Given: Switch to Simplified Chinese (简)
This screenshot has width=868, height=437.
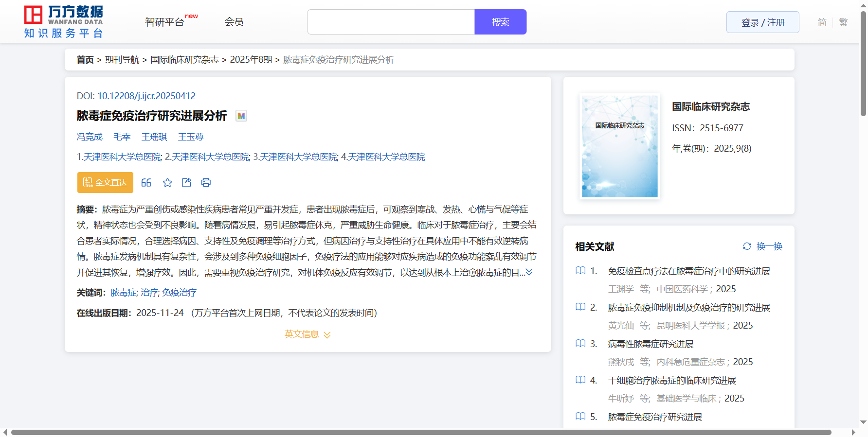Looking at the screenshot, I should click(822, 22).
